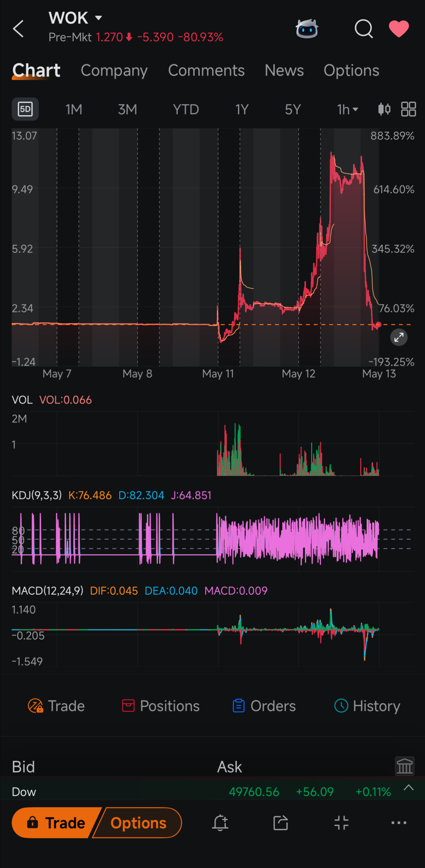Open the Options tab at top
The height and width of the screenshot is (868, 425).
351,70
